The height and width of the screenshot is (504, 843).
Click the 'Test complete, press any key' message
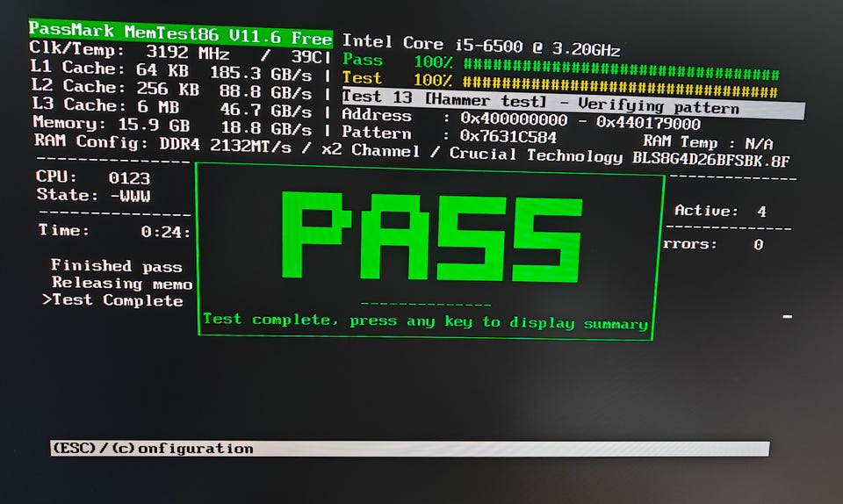pyautogui.click(x=425, y=321)
